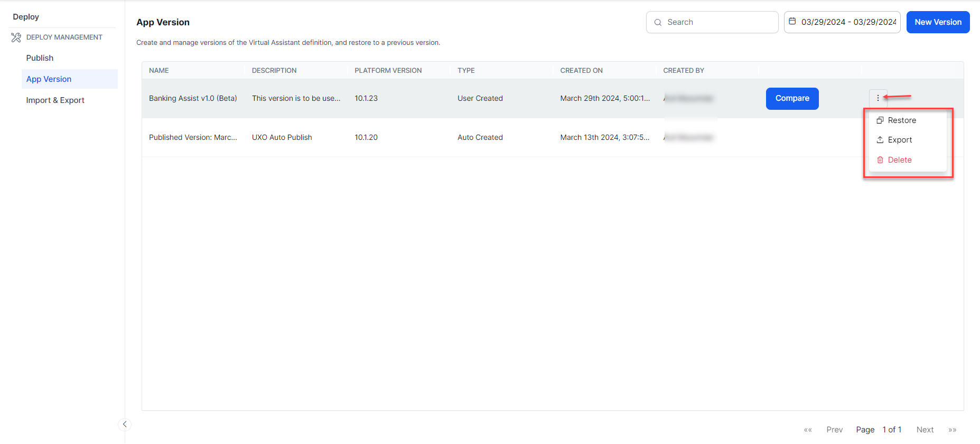Click the search magnifier icon

coord(658,22)
